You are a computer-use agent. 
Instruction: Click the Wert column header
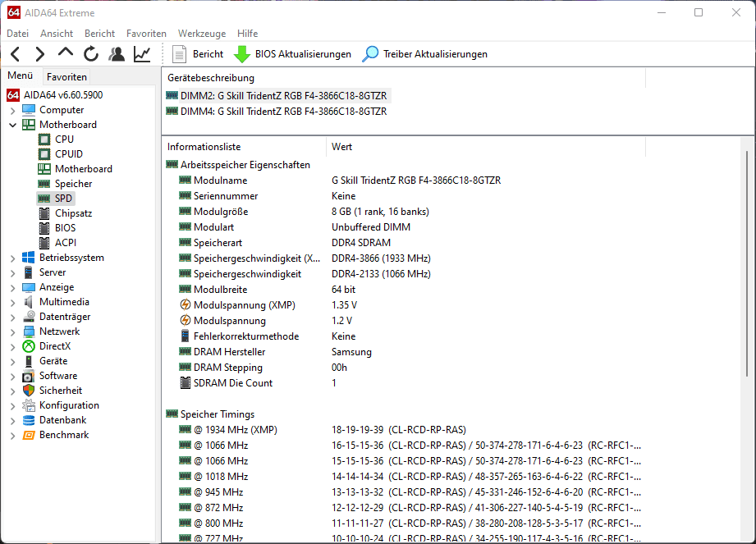[485, 147]
